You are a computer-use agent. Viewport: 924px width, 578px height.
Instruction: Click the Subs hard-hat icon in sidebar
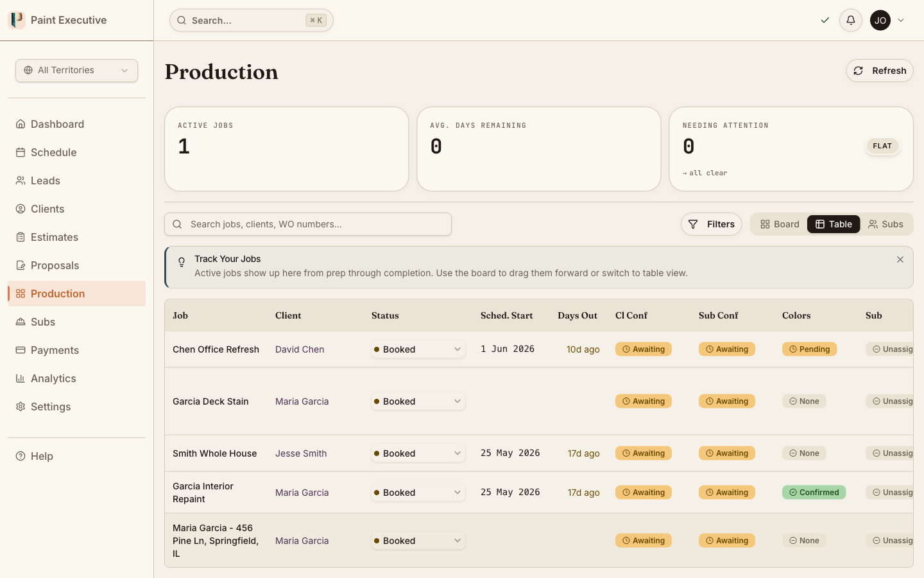[21, 322]
